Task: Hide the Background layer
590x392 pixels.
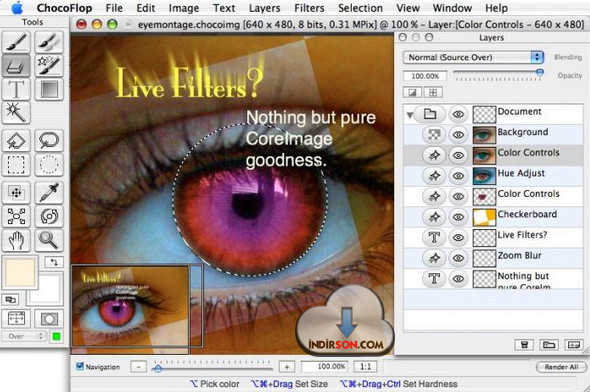Action: point(458,134)
